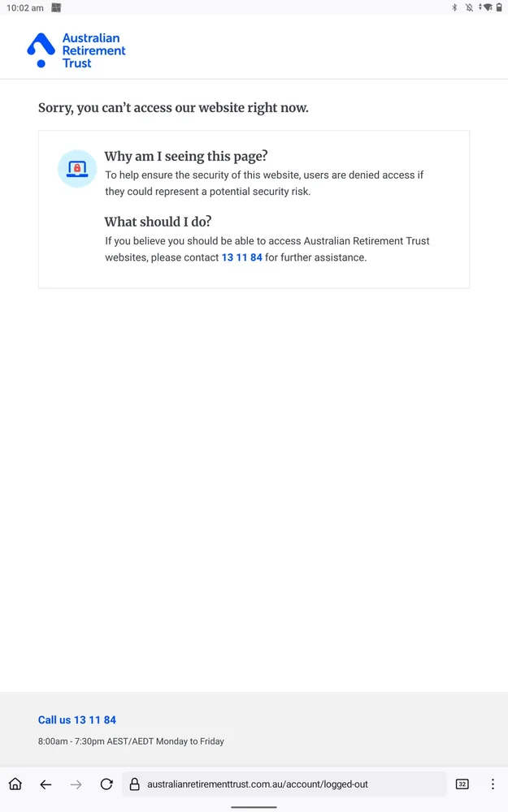This screenshot has width=508, height=812.
Task: Tap the Wi-Fi status icon
Action: 486,7
